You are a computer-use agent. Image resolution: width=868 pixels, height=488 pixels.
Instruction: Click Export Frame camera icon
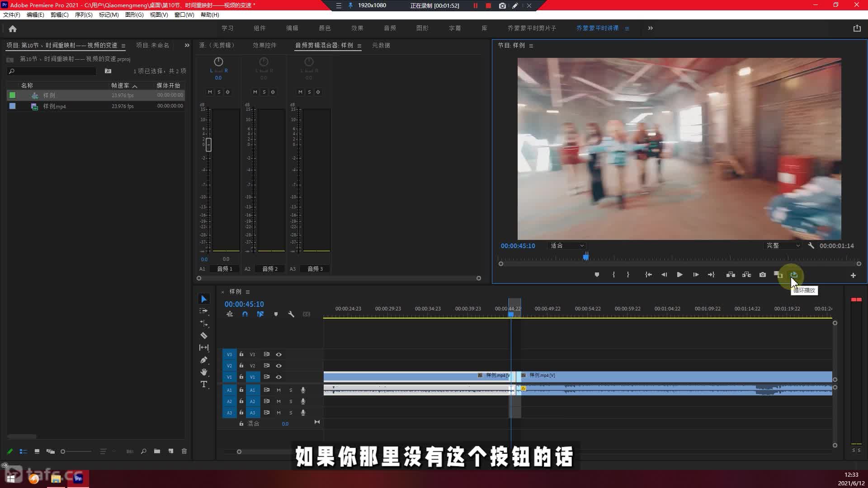[x=763, y=275]
